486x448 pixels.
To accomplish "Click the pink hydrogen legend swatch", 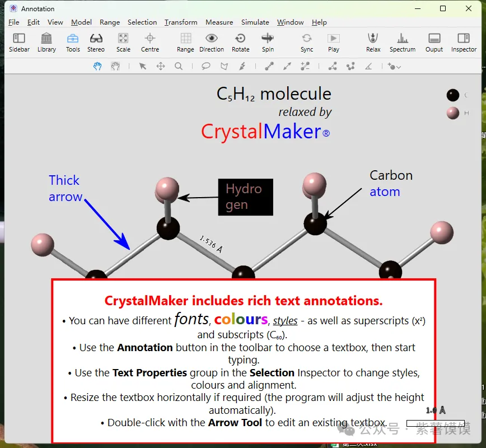I will point(453,113).
